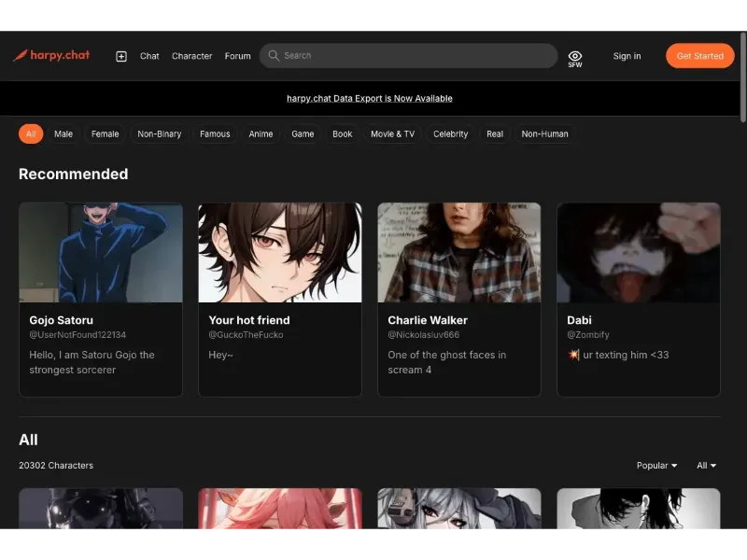
Task: Click the Anime category filter chip
Action: coord(261,133)
